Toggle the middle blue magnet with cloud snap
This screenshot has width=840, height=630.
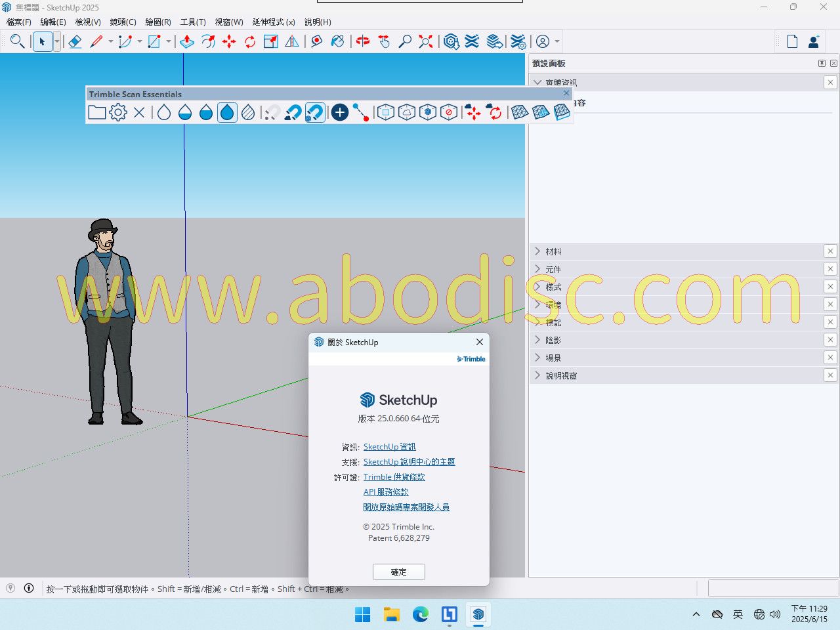[293, 112]
